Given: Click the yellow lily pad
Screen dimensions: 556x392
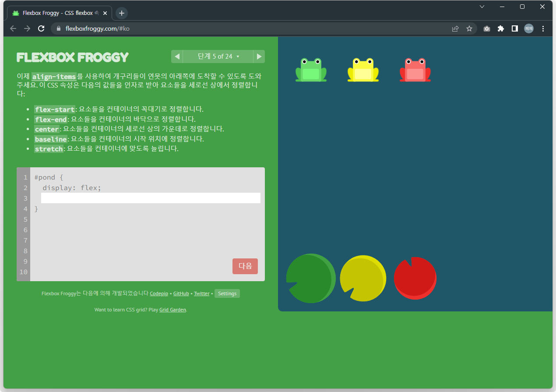Looking at the screenshot, I should [363, 278].
